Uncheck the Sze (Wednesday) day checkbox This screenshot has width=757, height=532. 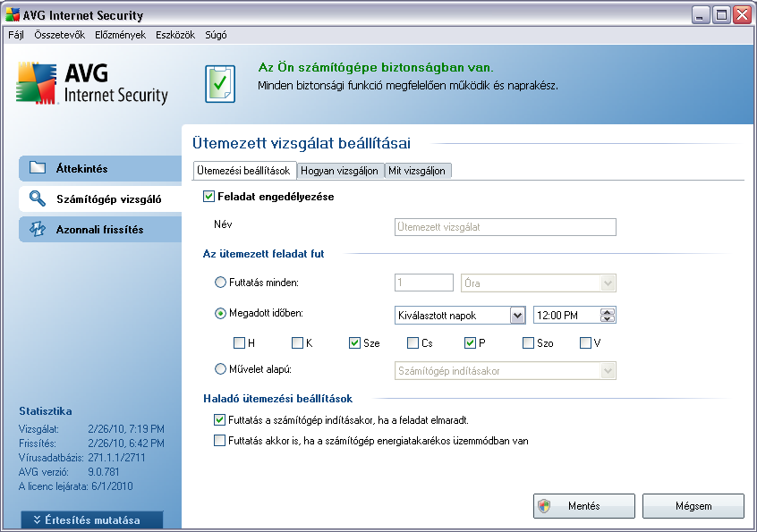point(355,343)
